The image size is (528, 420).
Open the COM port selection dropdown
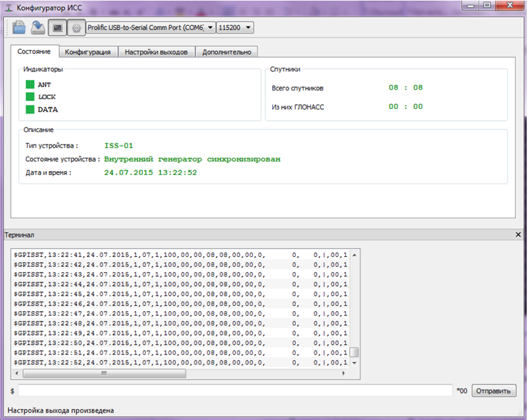(151, 27)
